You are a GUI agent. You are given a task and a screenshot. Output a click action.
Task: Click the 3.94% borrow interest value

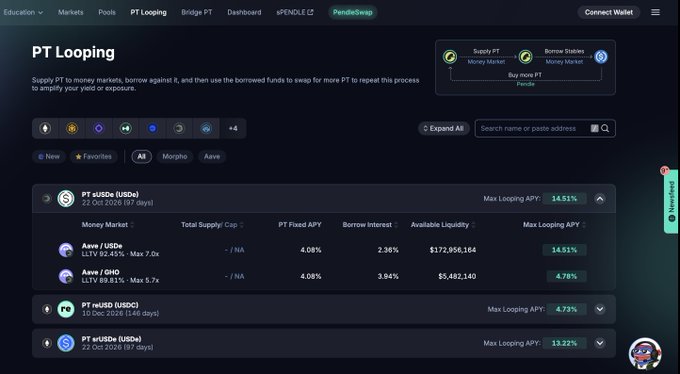(x=388, y=276)
